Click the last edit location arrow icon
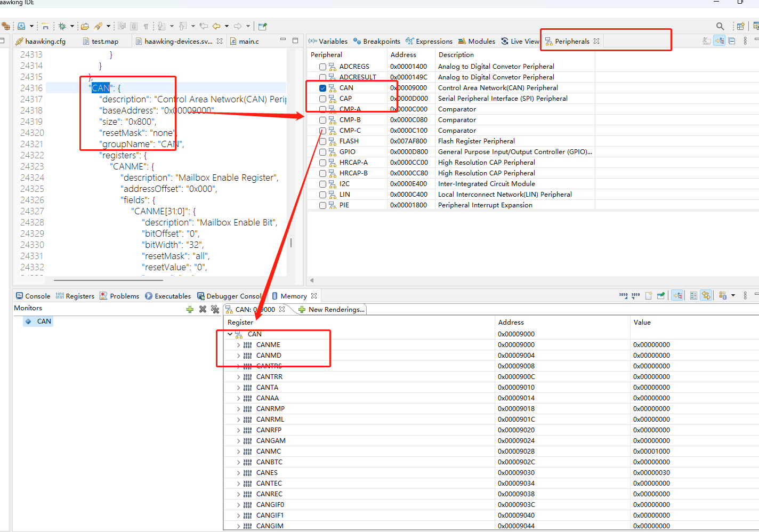The image size is (759, 532). (204, 26)
